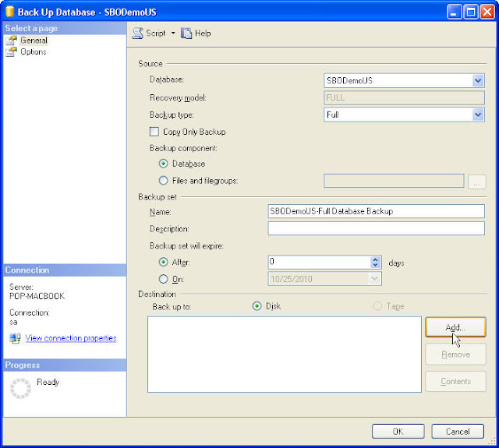Viewport: 499px width, 448px height.
Task: Click in the expire days value field
Action: [319, 263]
